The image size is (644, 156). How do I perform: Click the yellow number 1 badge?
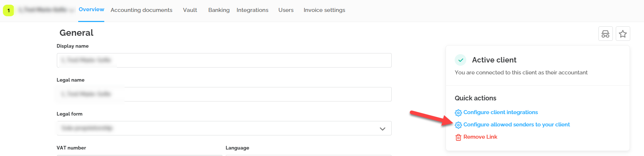[8, 10]
